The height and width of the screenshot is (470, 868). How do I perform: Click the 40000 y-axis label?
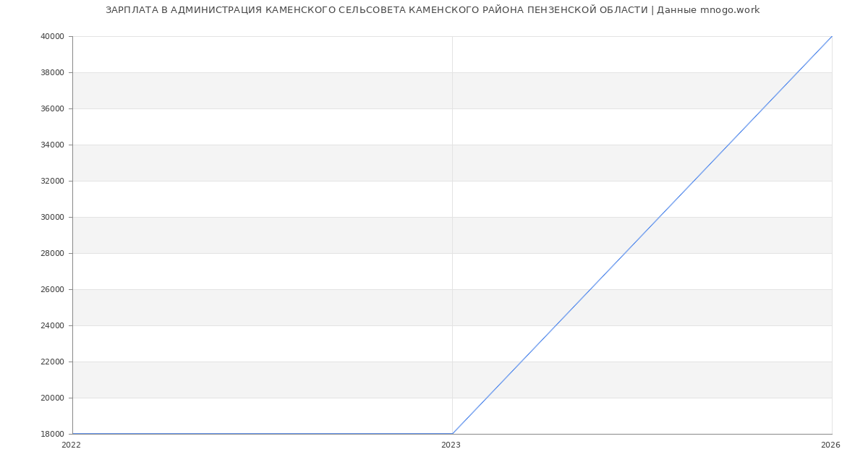53,36
